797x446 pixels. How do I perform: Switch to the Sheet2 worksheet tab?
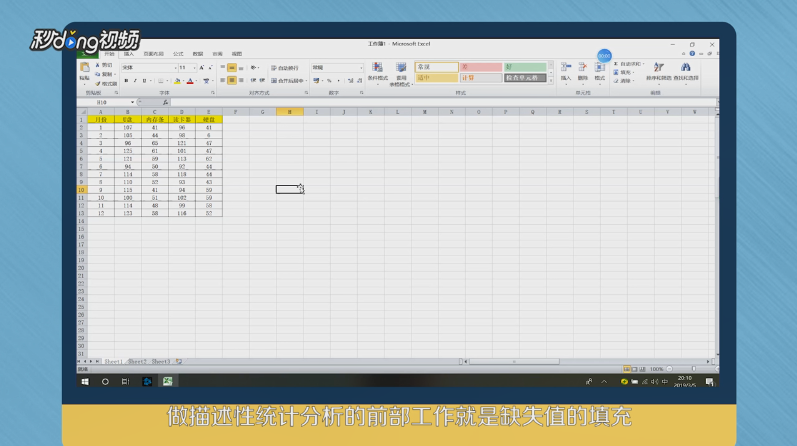[x=137, y=362]
